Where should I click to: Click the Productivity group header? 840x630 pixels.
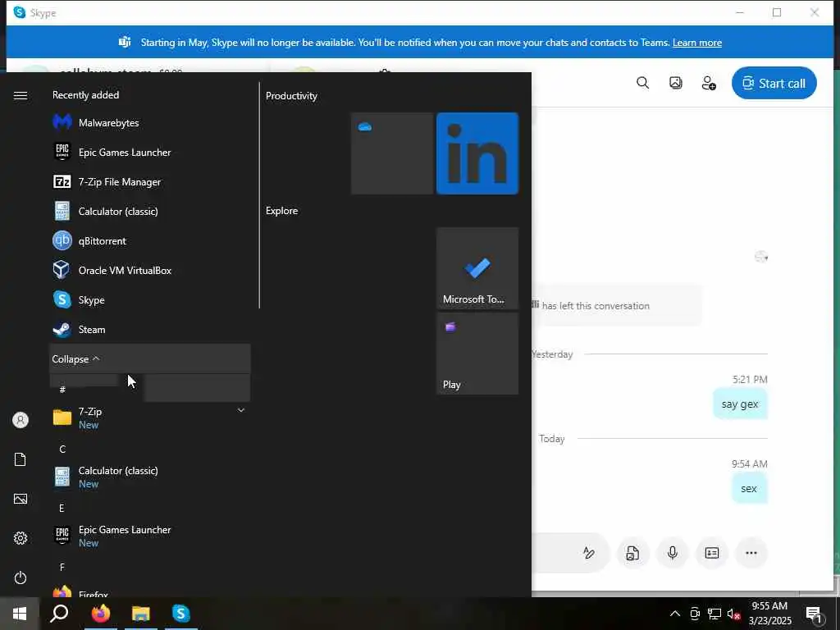coord(291,96)
